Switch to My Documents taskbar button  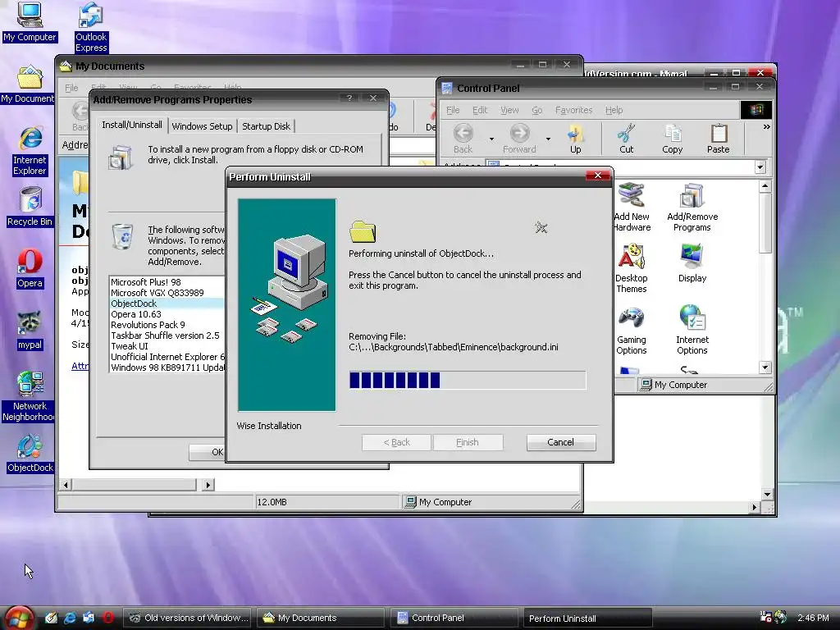coord(320,618)
